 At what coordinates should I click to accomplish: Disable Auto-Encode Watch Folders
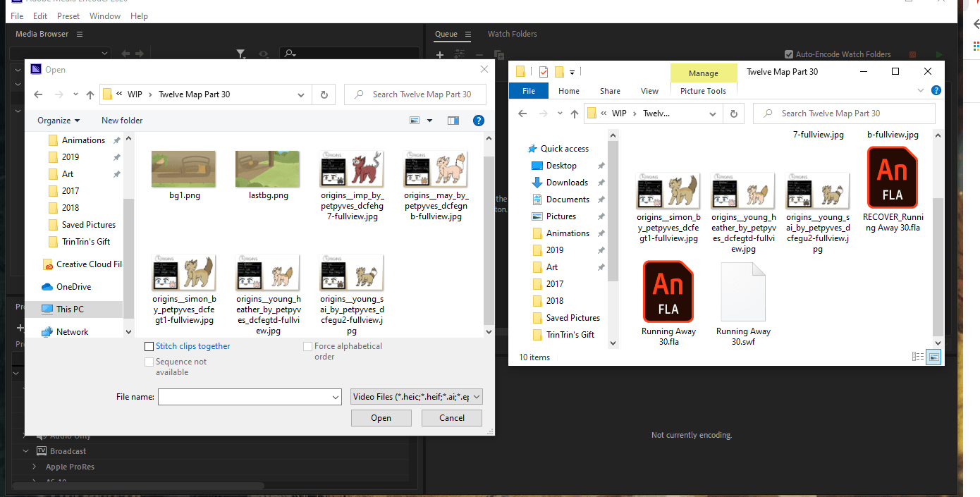click(x=788, y=54)
